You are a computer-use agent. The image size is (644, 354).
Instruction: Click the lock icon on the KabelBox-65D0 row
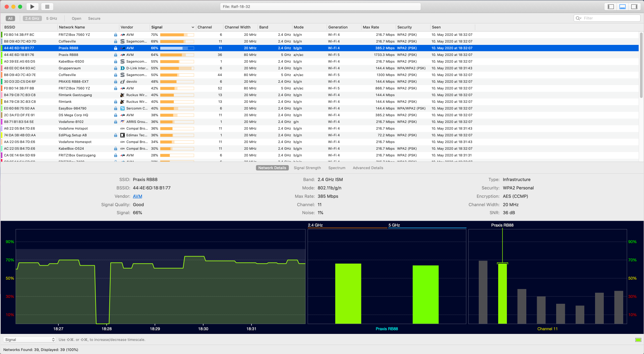click(116, 62)
